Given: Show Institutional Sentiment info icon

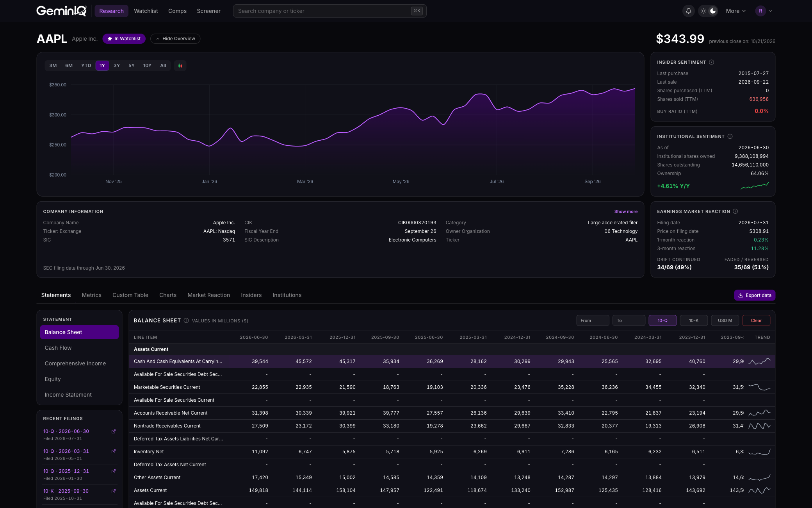Looking at the screenshot, I should 730,136.
